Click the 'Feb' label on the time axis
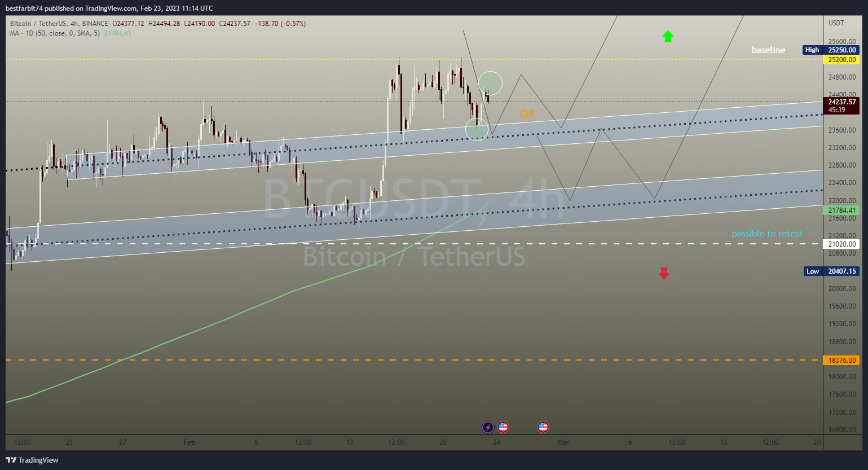 coord(190,442)
